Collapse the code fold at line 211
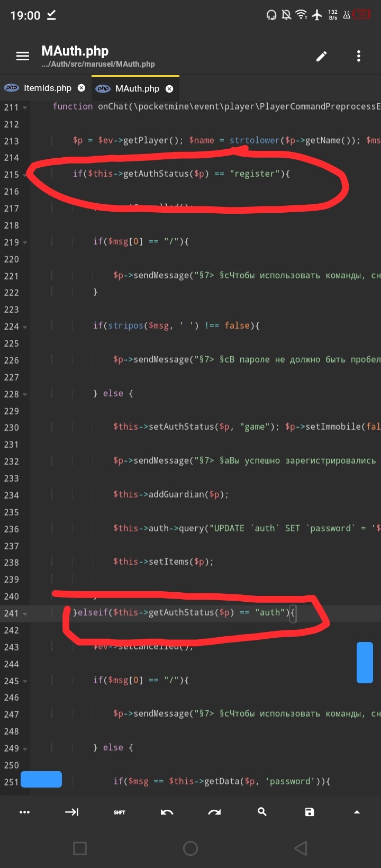Image resolution: width=381 pixels, height=868 pixels. tap(25, 108)
